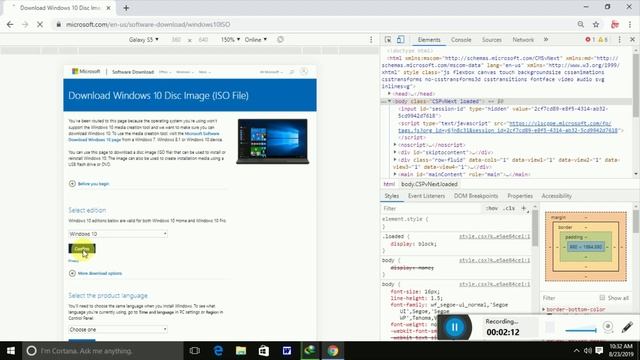The width and height of the screenshot is (640, 360).
Task: Click the device width input field
Action: pos(176,40)
